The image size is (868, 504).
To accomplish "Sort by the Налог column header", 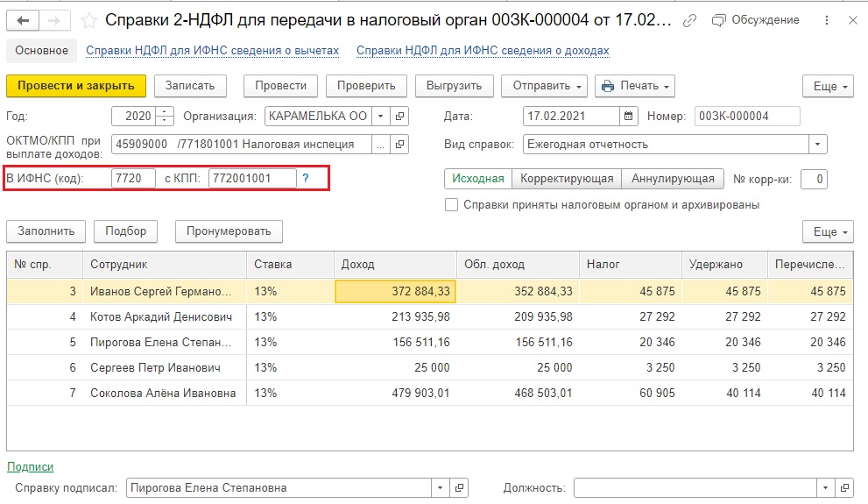I will (630, 265).
